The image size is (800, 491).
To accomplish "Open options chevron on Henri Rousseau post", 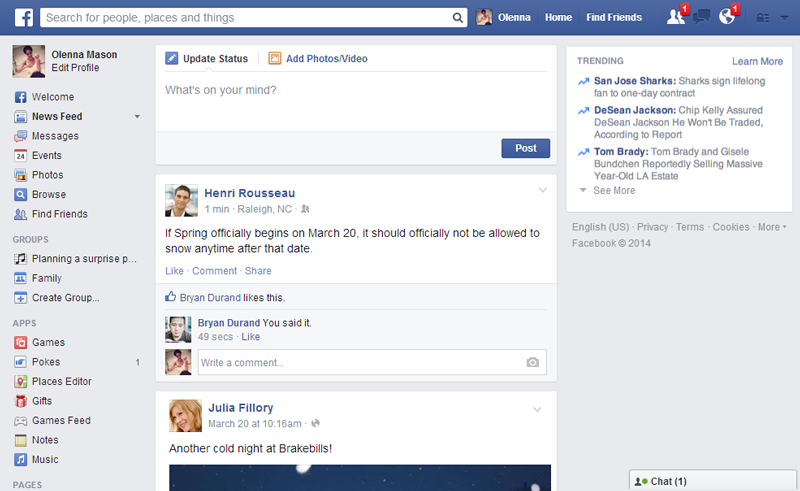I will (542, 190).
